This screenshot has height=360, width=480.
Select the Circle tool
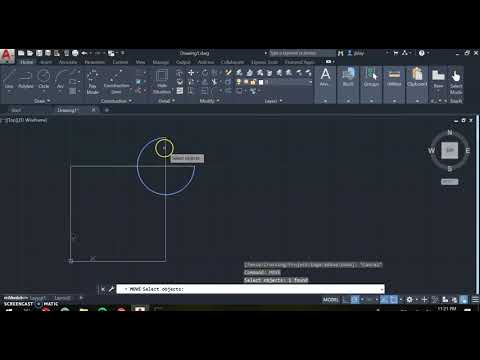point(44,79)
